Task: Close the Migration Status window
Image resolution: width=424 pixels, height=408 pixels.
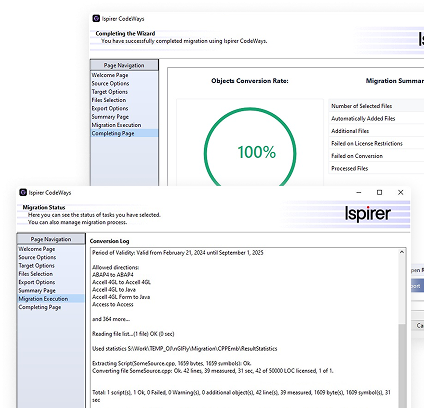Action: click(401, 192)
